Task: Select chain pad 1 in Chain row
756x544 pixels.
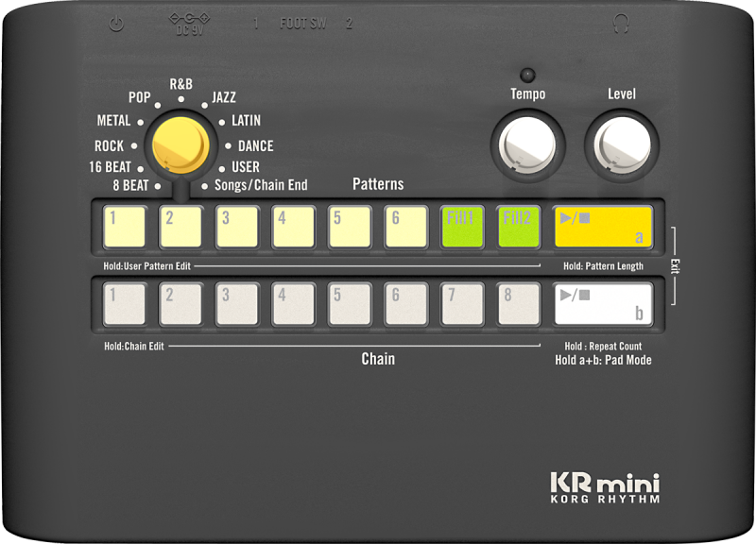Action: coord(125,304)
